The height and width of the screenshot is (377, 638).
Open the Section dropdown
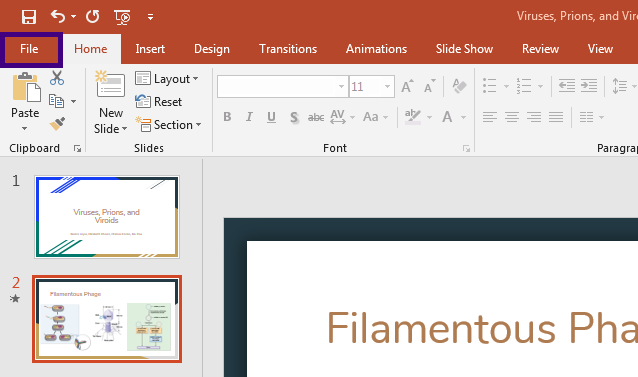pyautogui.click(x=168, y=124)
